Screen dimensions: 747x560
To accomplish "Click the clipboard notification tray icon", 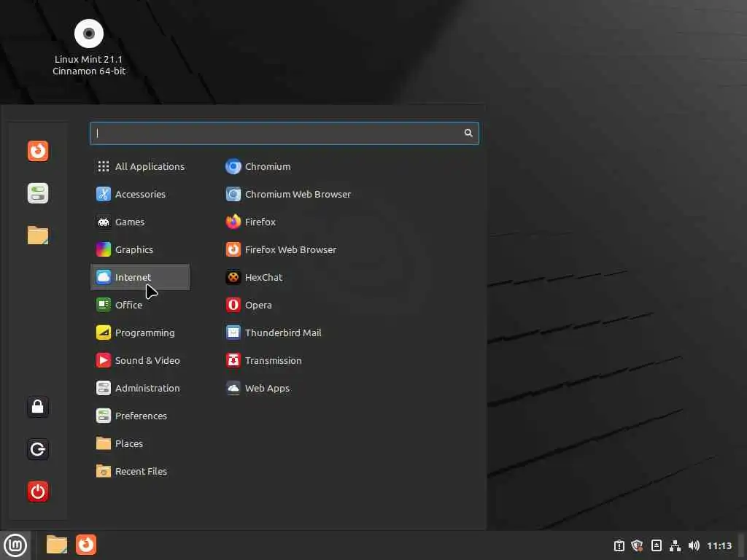I will [x=619, y=545].
